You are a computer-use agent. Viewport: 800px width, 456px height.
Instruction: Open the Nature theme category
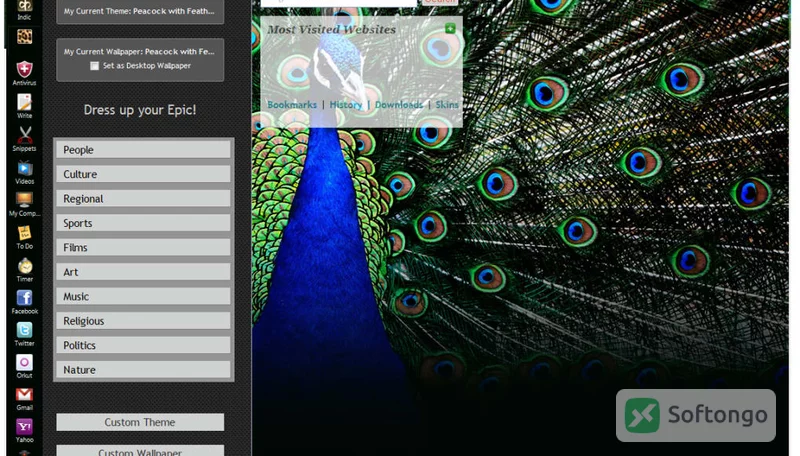click(143, 370)
